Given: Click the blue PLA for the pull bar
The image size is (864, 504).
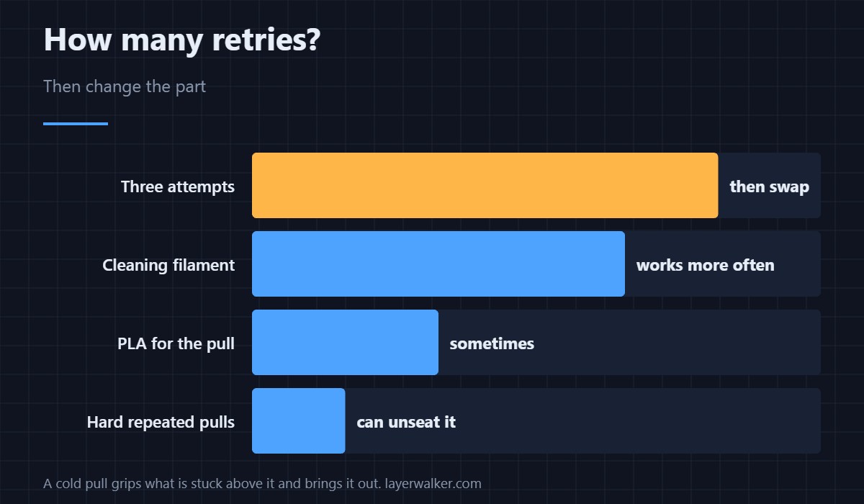Looking at the screenshot, I should click(x=345, y=342).
